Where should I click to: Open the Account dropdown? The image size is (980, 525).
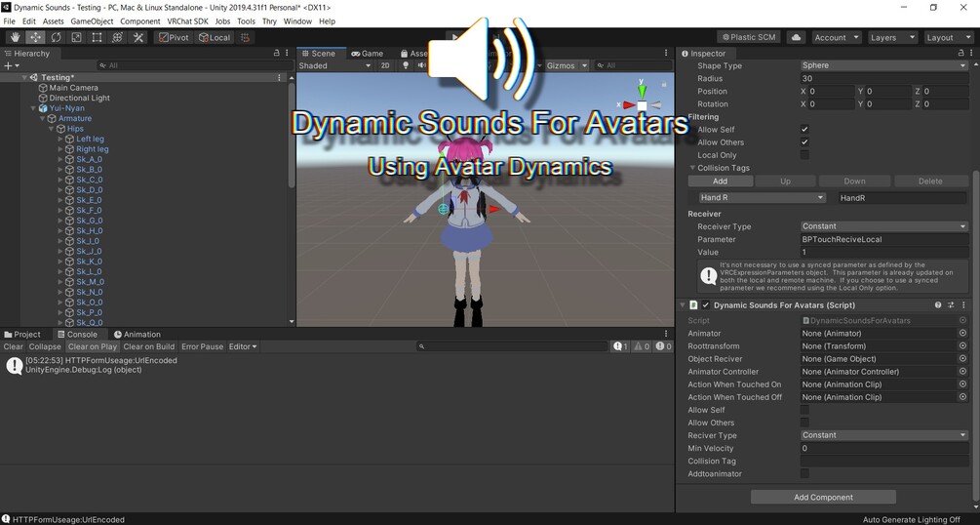(x=837, y=37)
